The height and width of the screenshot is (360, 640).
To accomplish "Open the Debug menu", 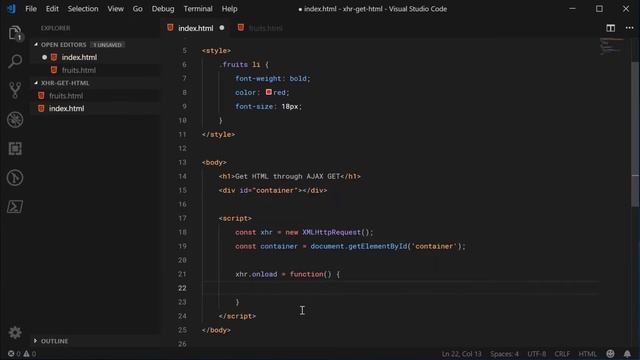I will point(163,9).
